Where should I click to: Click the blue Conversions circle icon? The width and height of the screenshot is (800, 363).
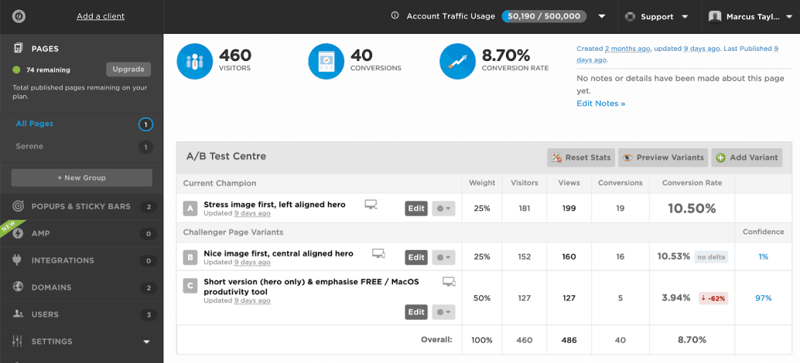326,61
